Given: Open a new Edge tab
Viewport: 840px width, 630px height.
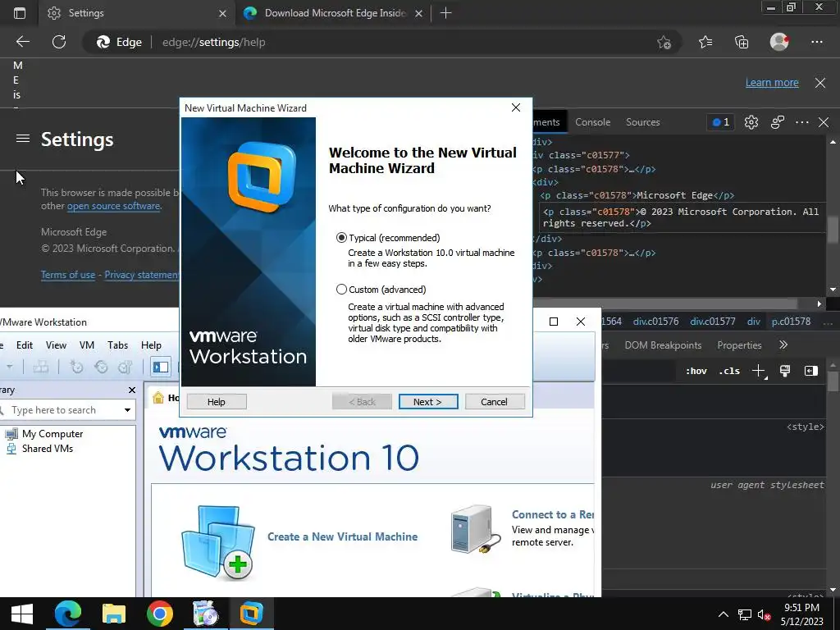Looking at the screenshot, I should (445, 13).
